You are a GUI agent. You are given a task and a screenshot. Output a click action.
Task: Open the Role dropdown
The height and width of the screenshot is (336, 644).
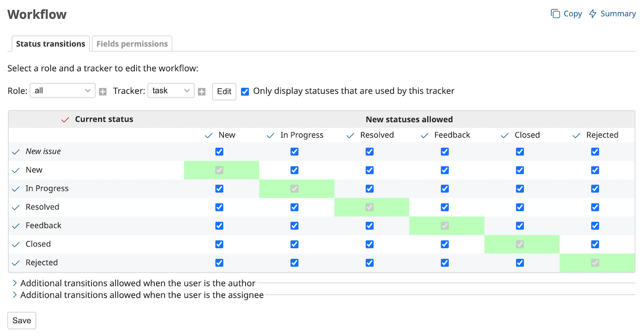(62, 91)
